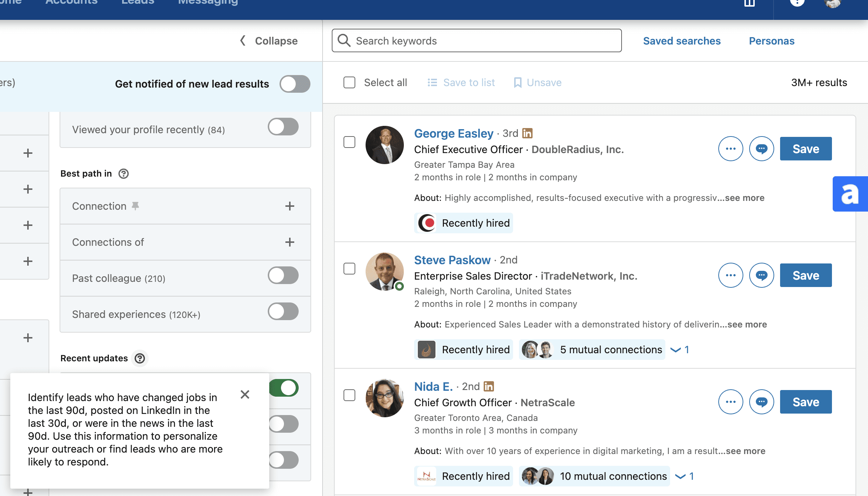The image size is (868, 496).
Task: Open more options for George Easley
Action: coord(731,149)
